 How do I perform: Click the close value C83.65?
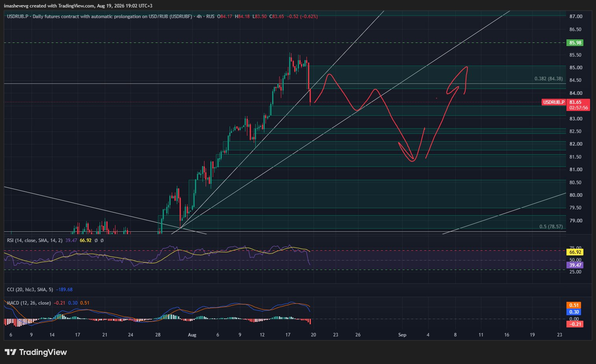pyautogui.click(x=277, y=17)
